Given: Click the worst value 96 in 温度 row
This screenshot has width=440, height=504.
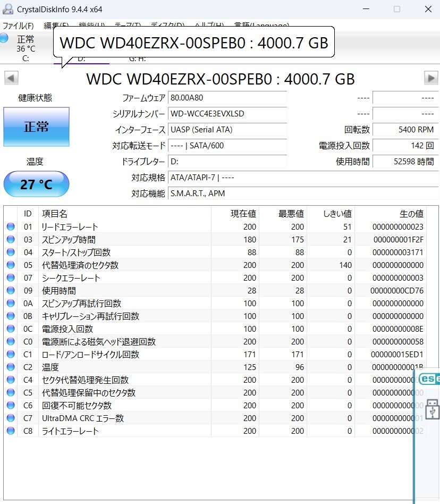Looking at the screenshot, I should (299, 367).
